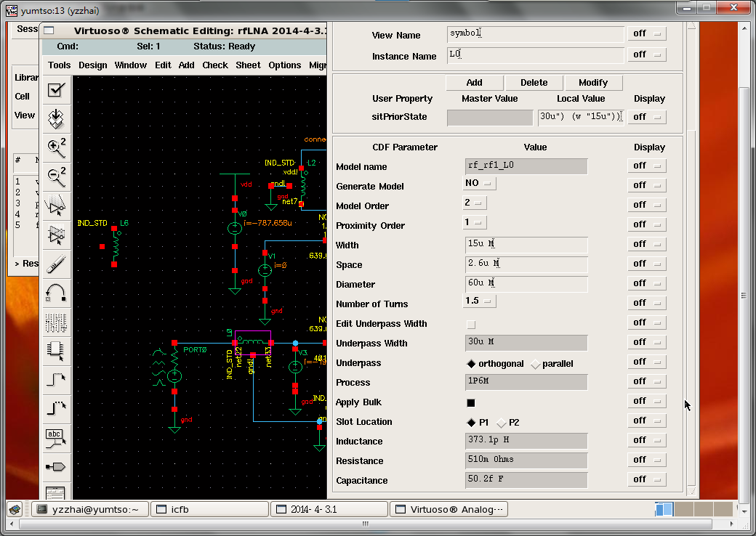The height and width of the screenshot is (536, 756).
Task: Choose P2 for Slot Location
Action: click(502, 423)
